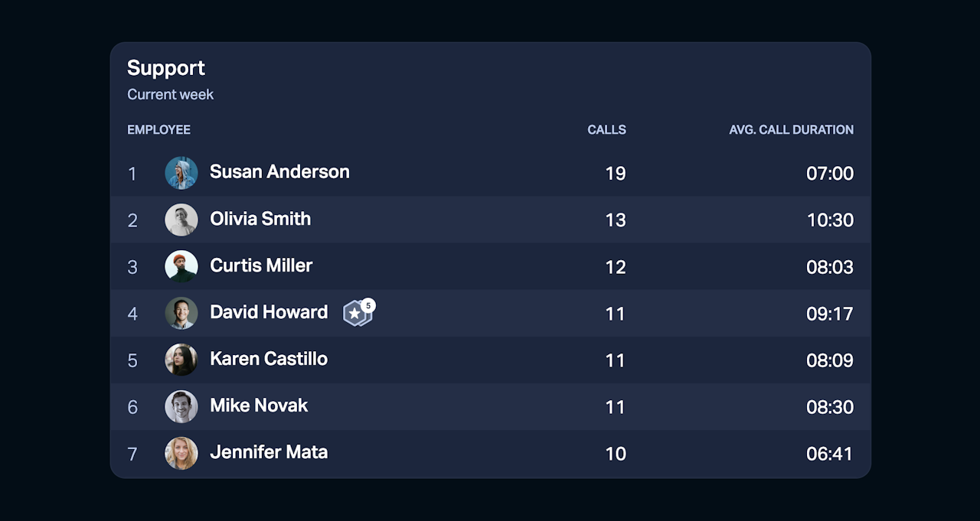
Task: Click Olivia Smith's profile picture
Action: 181,220
